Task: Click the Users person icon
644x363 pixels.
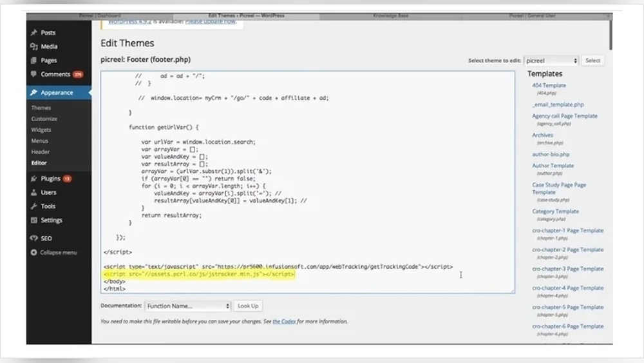Action: [x=33, y=192]
